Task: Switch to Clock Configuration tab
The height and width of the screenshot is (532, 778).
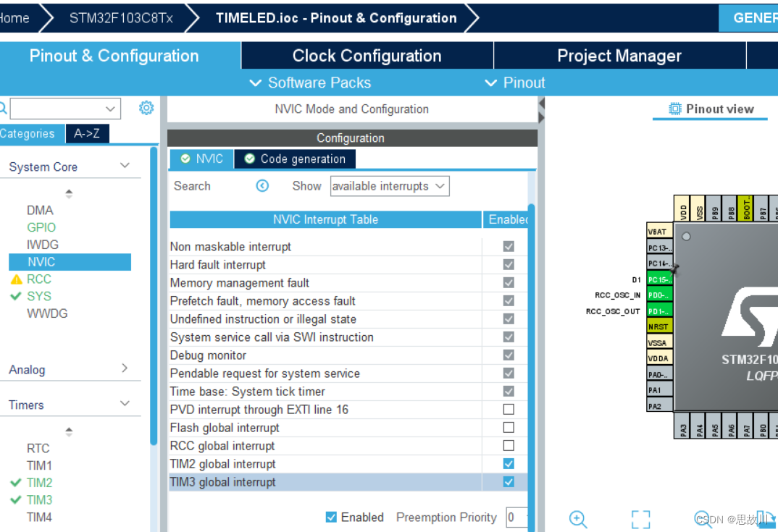Action: [x=367, y=56]
